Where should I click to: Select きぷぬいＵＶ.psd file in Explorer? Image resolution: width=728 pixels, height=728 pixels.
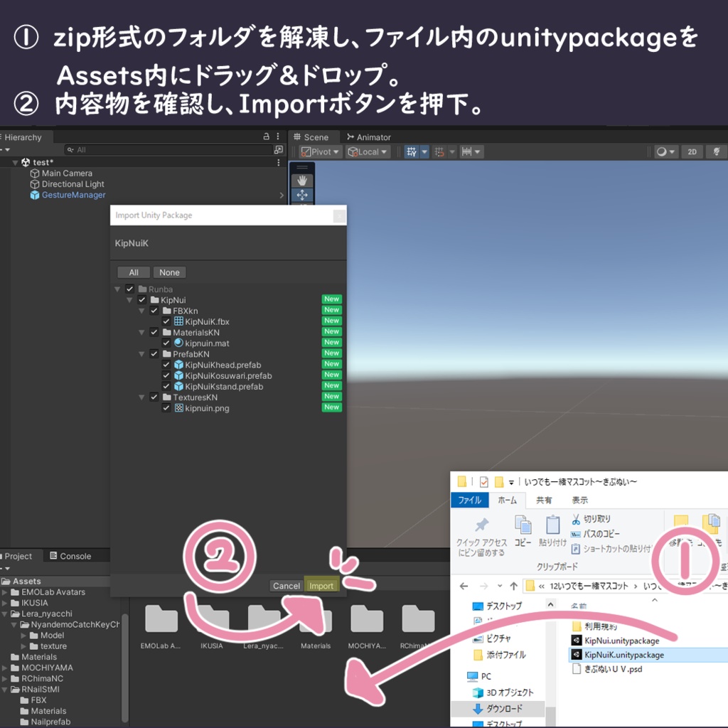608,669
